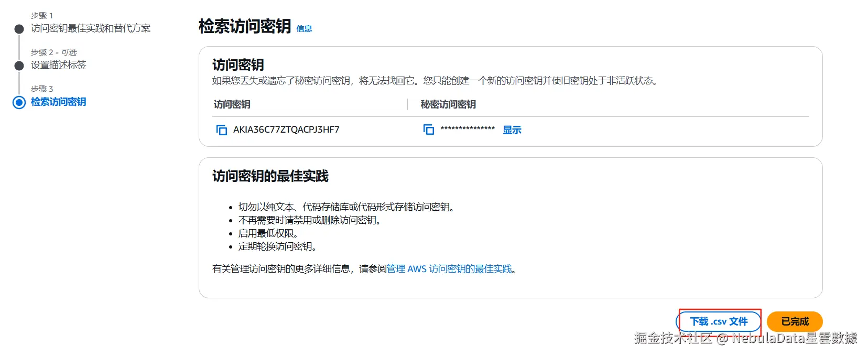Click bullet text 启用最低权限。

[x=268, y=233]
